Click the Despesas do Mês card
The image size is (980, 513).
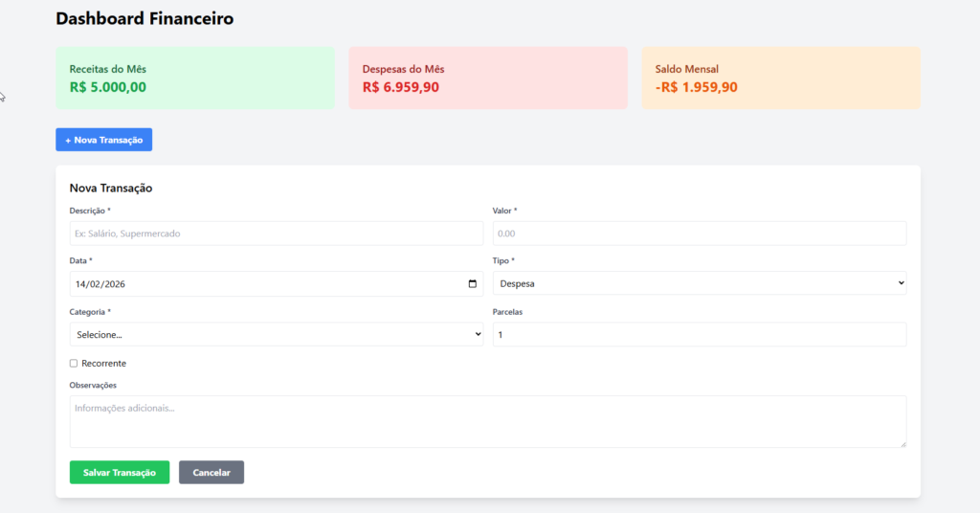(x=487, y=78)
